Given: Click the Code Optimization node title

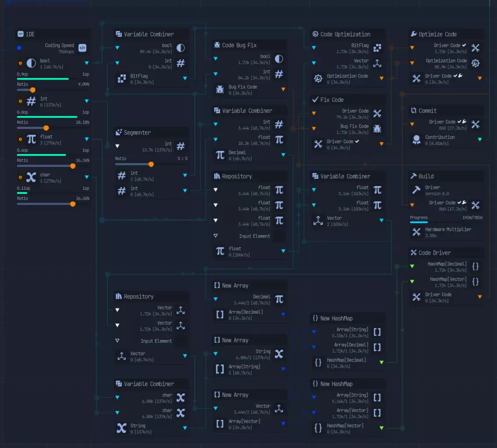Looking at the screenshot, I should coord(345,34).
